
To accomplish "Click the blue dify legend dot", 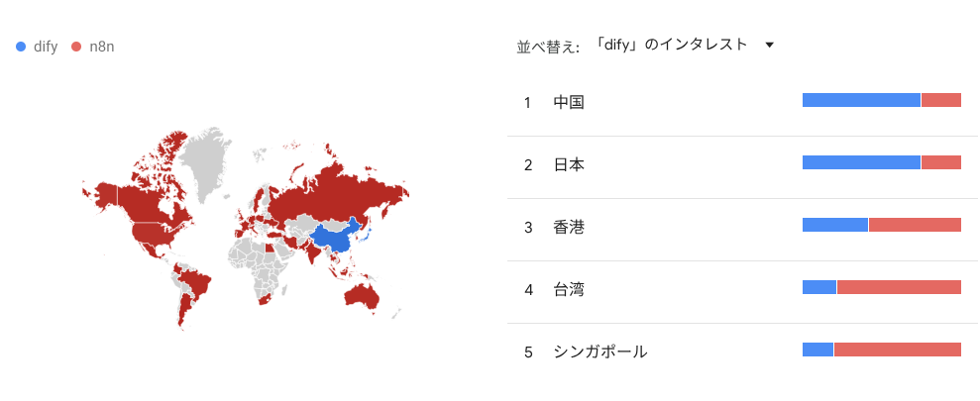I will tap(21, 47).
